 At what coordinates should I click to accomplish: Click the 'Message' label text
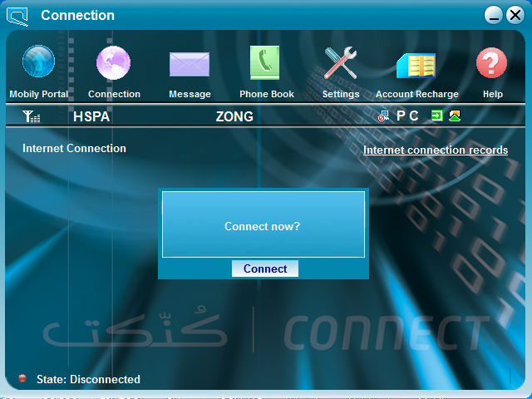click(x=190, y=94)
